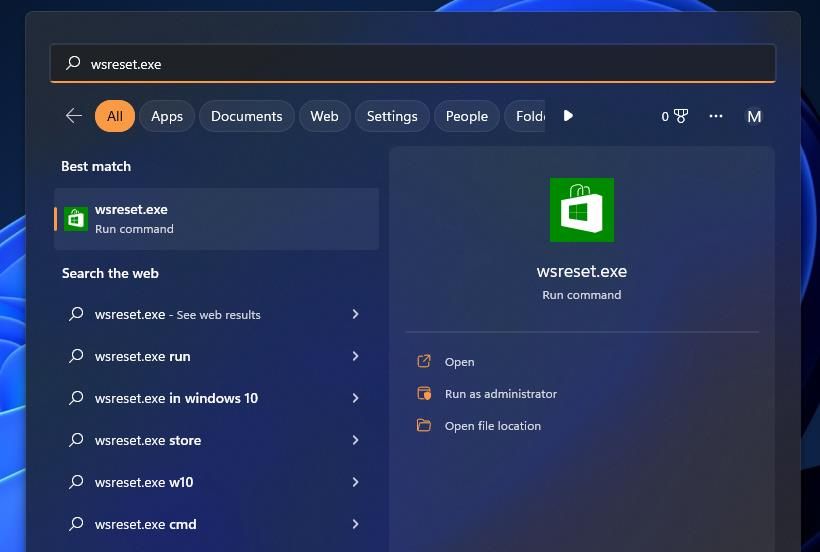Screen dimensions: 820x552
Task: Click the back arrow icon beside All
Action: (74, 116)
